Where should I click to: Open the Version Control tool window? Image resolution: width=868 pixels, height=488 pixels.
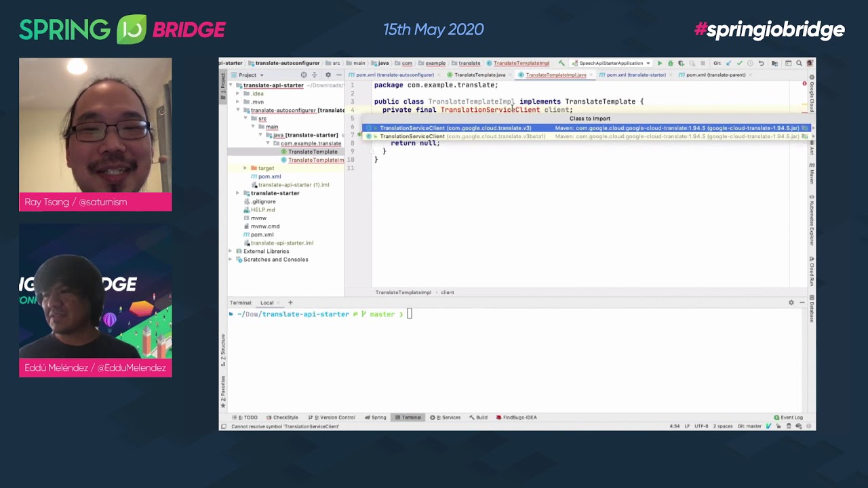pyautogui.click(x=332, y=418)
